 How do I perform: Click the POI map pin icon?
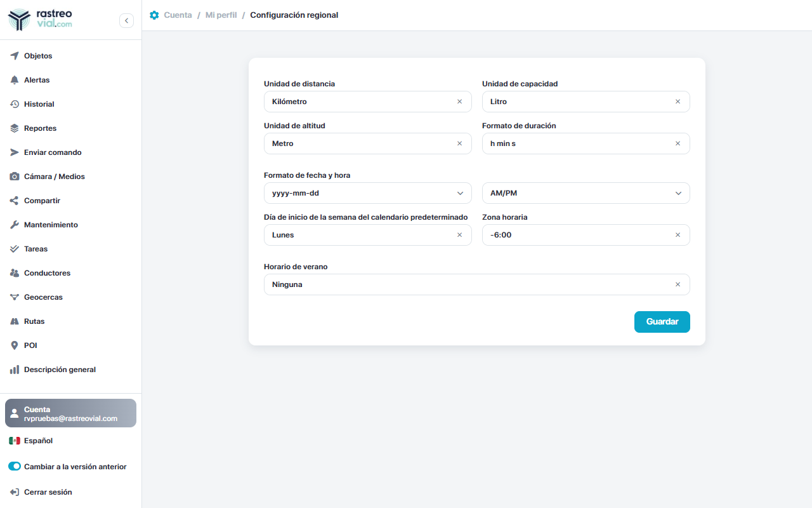[15, 345]
